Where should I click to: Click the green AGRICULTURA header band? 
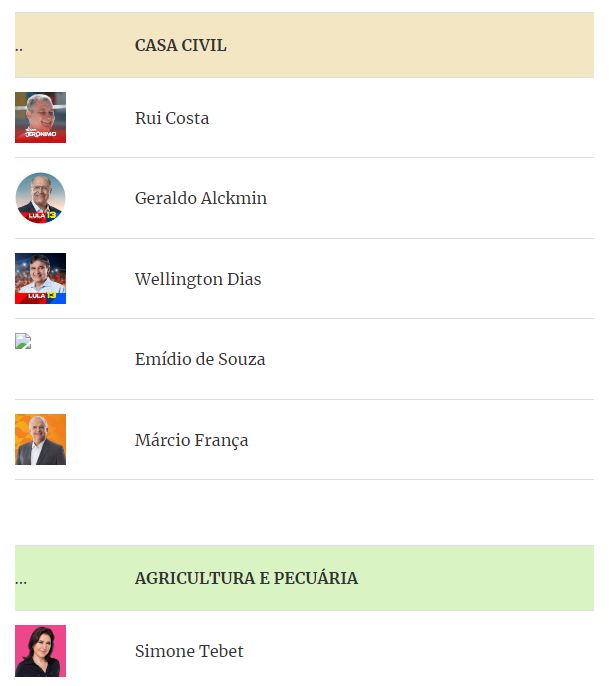304,578
